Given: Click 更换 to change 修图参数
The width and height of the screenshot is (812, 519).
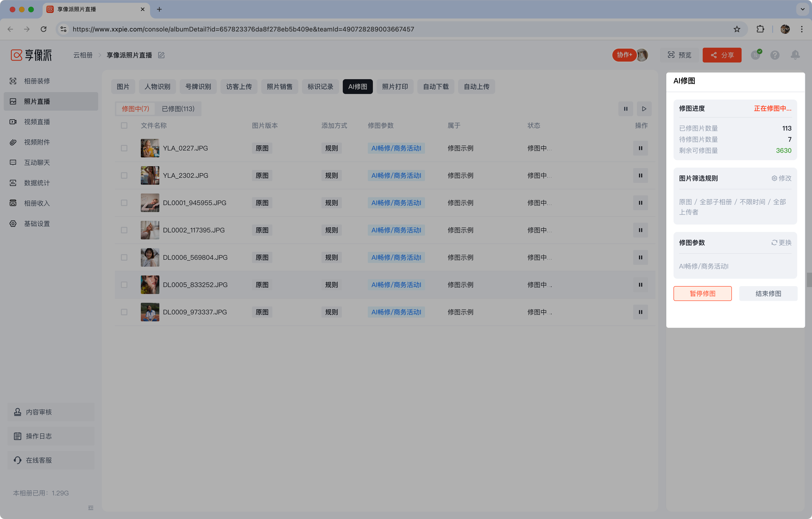Looking at the screenshot, I should [x=781, y=243].
